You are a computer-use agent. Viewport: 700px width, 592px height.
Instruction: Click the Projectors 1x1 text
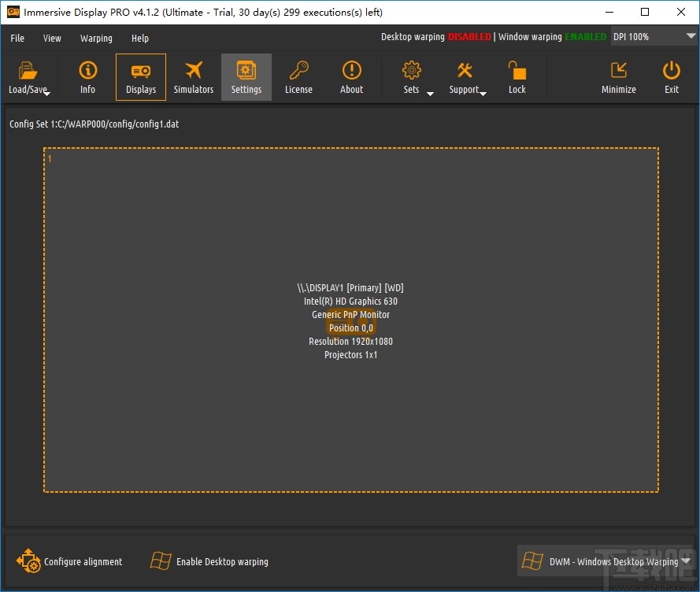(351, 355)
